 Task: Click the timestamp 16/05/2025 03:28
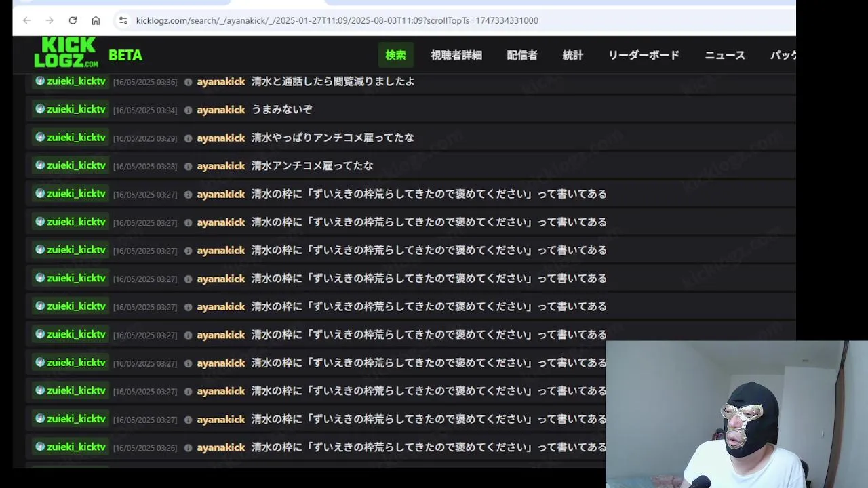145,166
